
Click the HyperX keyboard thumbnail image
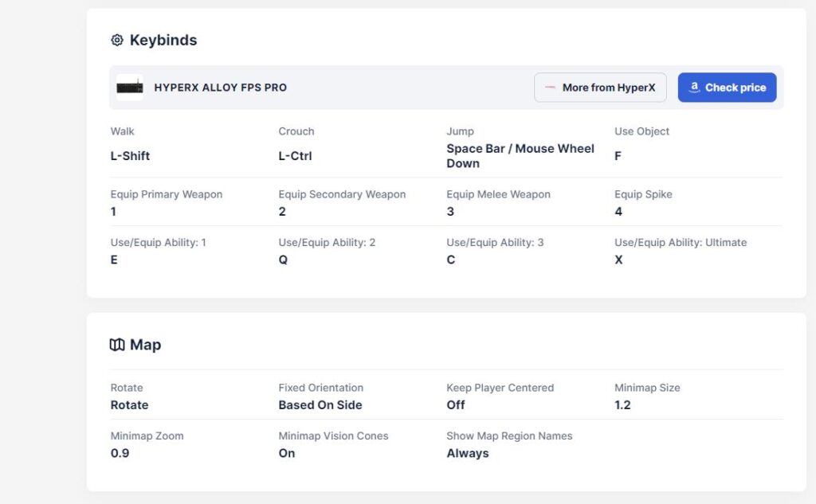[x=129, y=88]
